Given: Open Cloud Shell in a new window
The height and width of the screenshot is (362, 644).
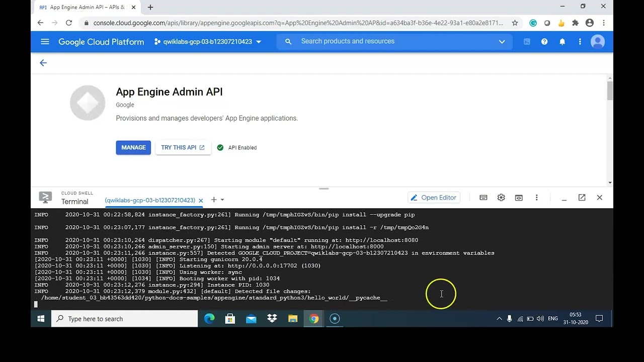Looking at the screenshot, I should (x=582, y=198).
